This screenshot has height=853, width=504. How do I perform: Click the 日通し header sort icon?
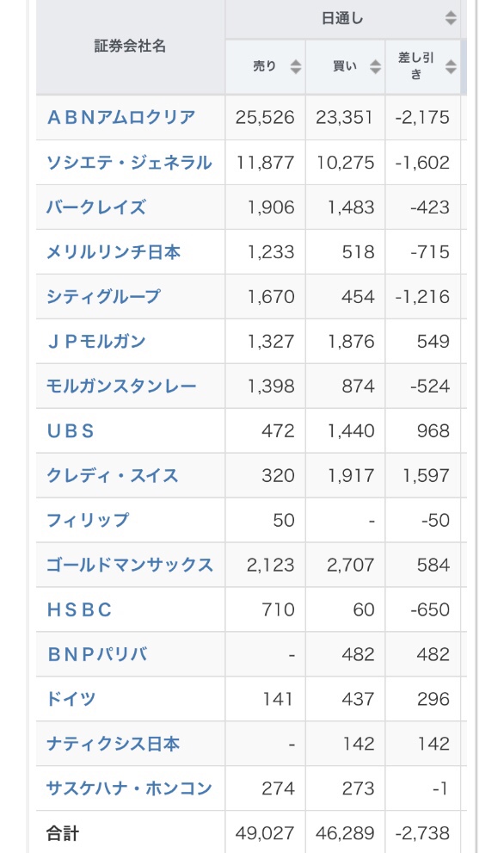click(x=451, y=18)
